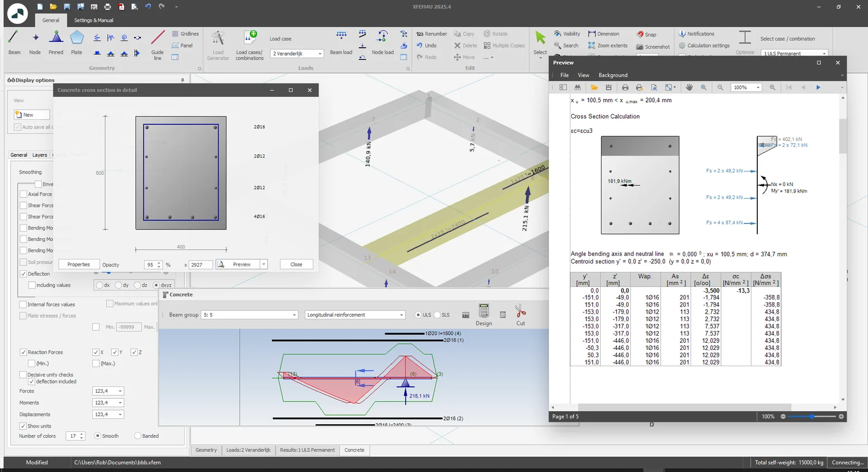Click the Preview button in detail dialog

point(238,264)
